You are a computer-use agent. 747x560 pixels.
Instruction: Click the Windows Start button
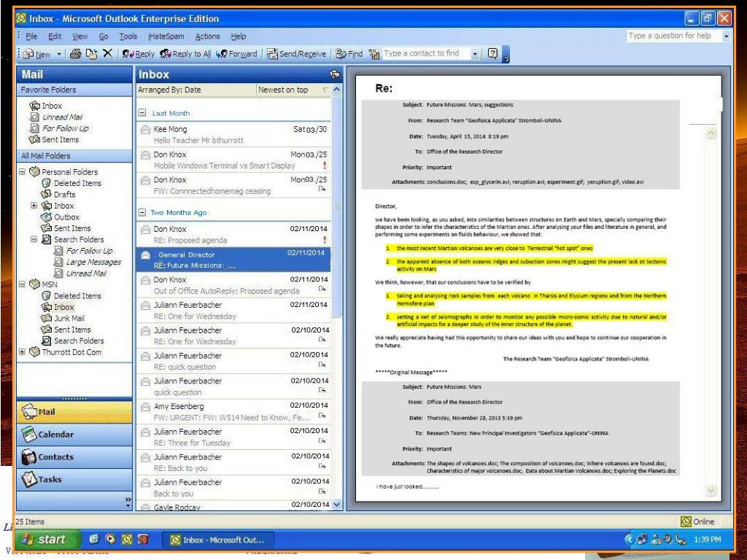click(x=47, y=539)
